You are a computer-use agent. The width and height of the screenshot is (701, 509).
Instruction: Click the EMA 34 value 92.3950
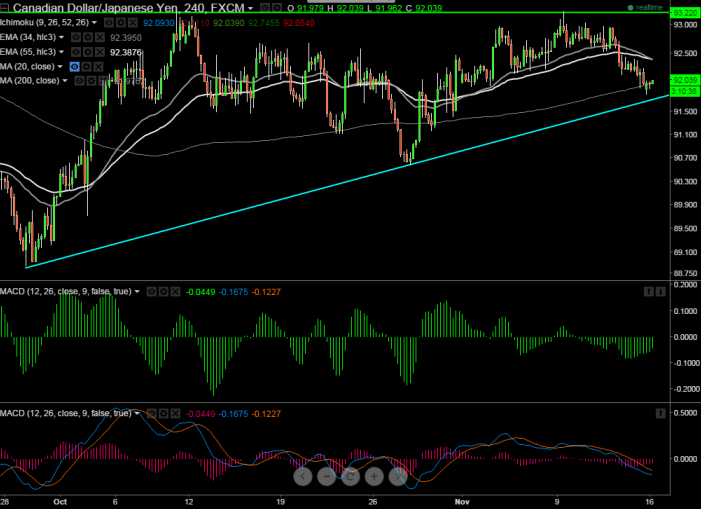(x=126, y=38)
